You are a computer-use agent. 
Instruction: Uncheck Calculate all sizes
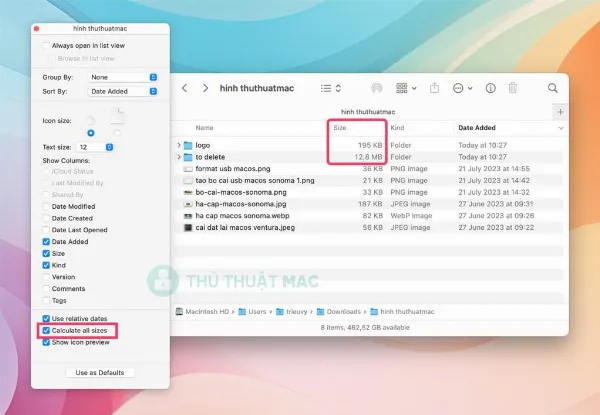click(46, 330)
